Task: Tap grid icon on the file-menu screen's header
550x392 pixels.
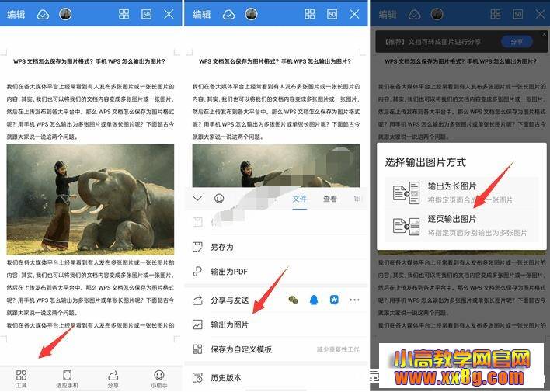Action: click(309, 14)
